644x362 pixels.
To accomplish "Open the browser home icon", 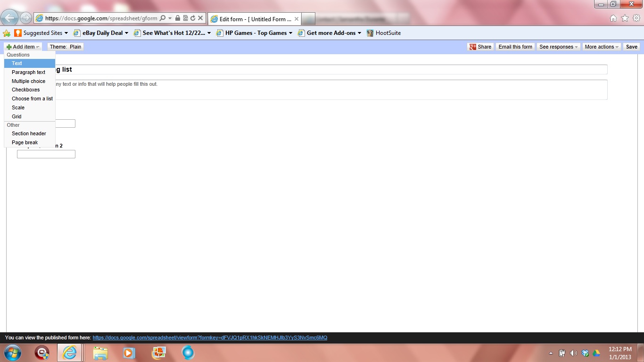I will click(x=613, y=18).
